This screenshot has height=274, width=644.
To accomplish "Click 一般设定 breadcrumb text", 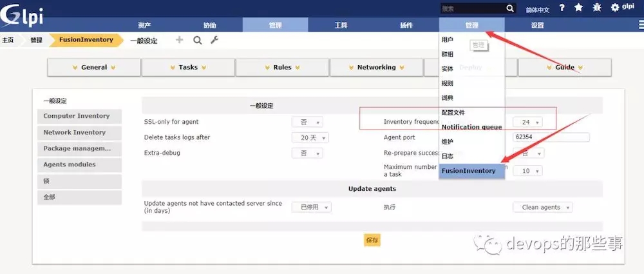I will (x=144, y=41).
